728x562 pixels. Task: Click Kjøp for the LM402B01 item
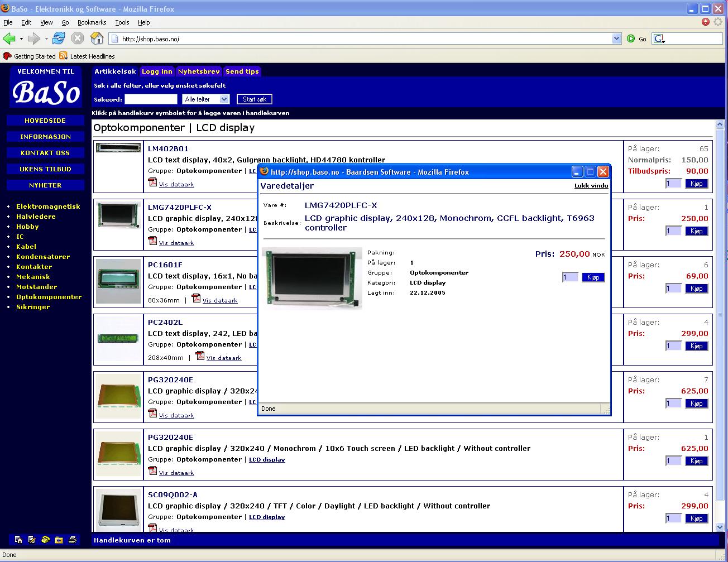(696, 184)
